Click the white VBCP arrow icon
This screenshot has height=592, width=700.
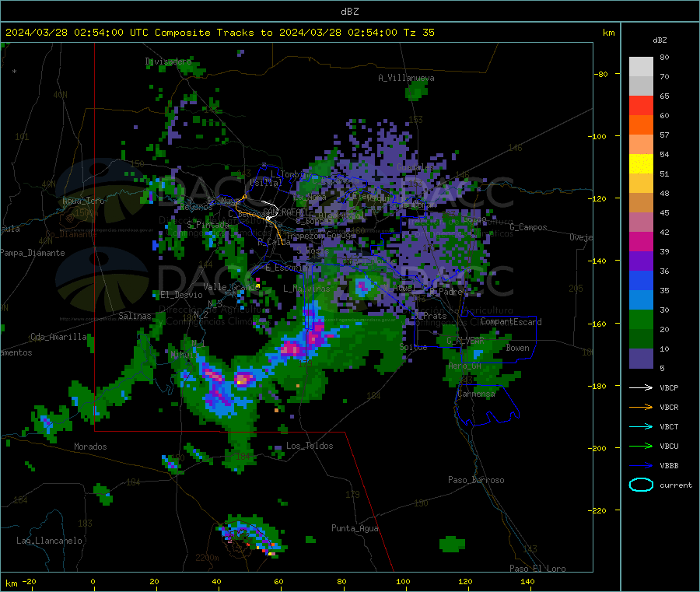641,387
